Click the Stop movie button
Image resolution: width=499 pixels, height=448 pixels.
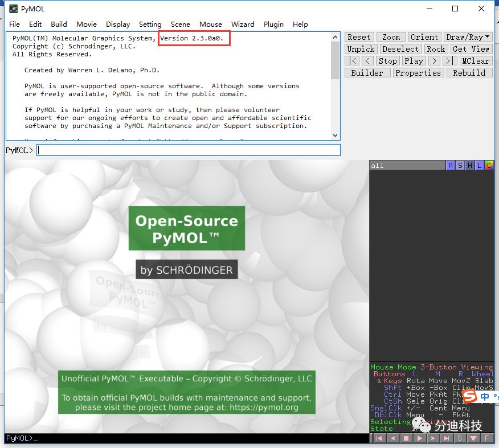(x=387, y=61)
